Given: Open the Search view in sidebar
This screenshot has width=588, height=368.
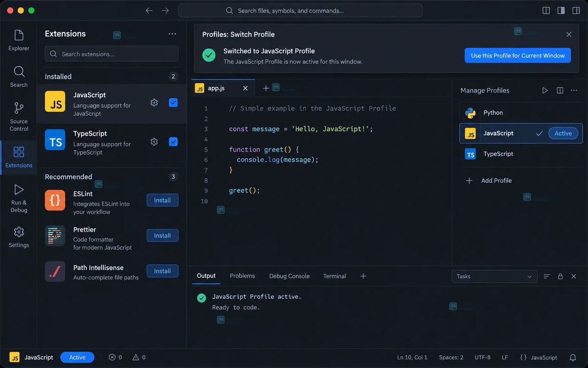Looking at the screenshot, I should tap(19, 77).
